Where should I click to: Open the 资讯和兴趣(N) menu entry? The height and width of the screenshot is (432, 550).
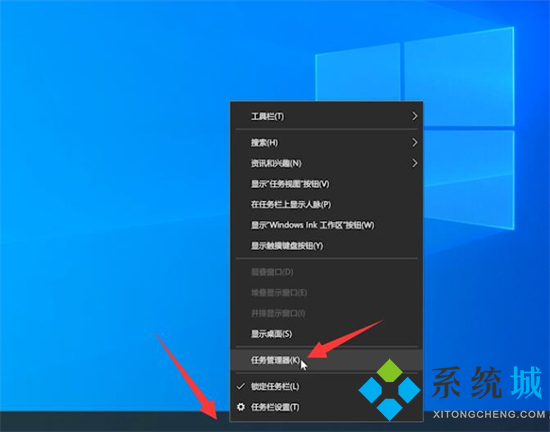point(326,163)
